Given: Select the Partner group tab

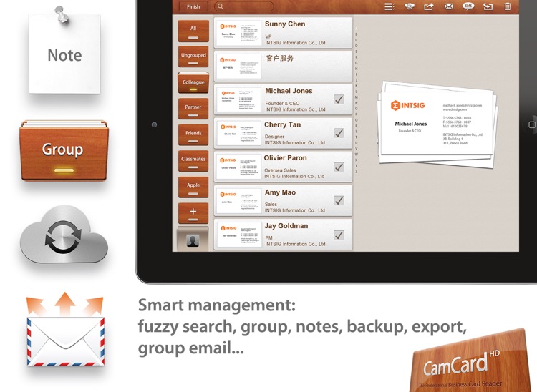Looking at the screenshot, I should click(193, 109).
